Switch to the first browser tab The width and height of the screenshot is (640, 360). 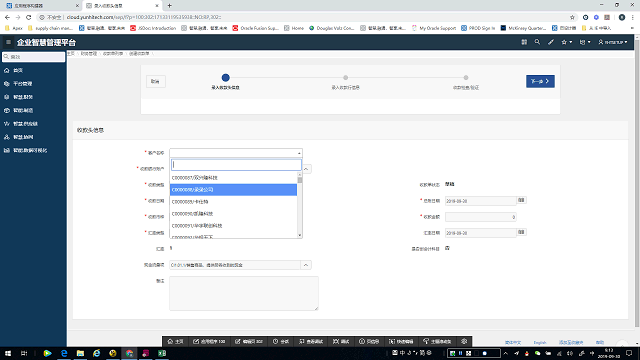[x=42, y=6]
